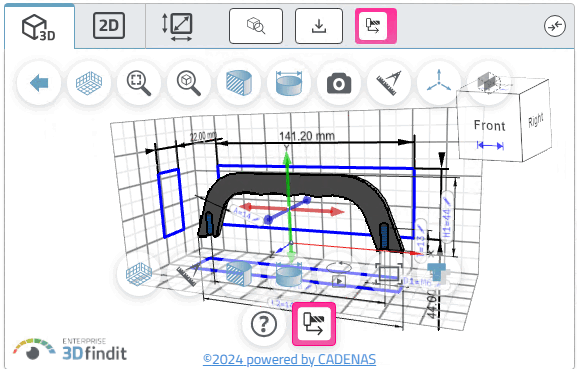Image resolution: width=578 pixels, height=369 pixels.
Task: Click the Front face of the view cube
Action: (489, 126)
